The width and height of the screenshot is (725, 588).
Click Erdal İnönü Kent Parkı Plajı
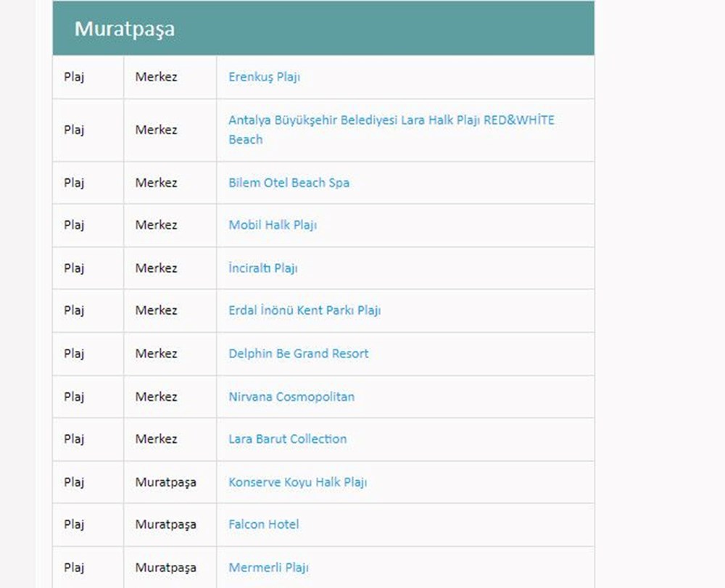tap(304, 310)
